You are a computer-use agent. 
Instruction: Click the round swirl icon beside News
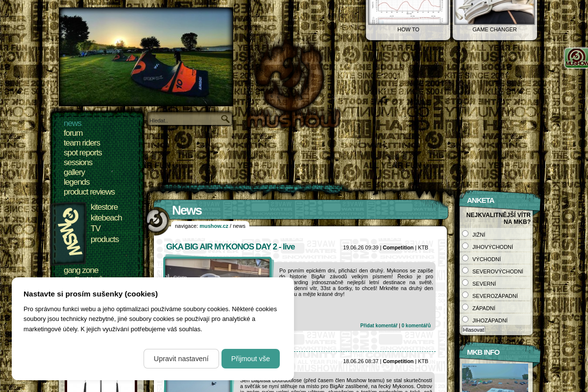coord(158,221)
